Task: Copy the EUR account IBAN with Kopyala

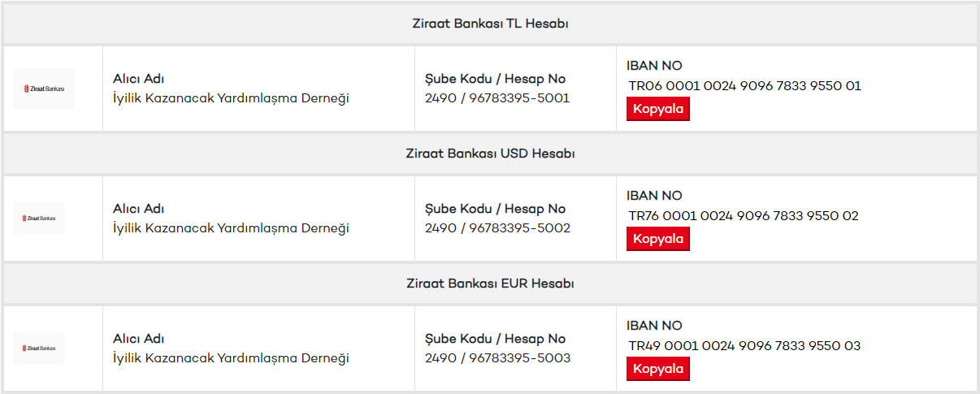Action: tap(657, 369)
